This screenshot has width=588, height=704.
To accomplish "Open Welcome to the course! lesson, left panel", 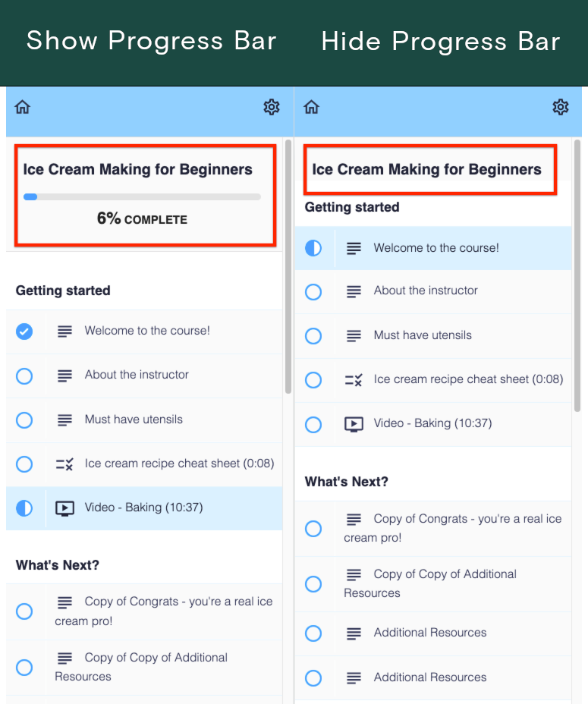I will [145, 332].
